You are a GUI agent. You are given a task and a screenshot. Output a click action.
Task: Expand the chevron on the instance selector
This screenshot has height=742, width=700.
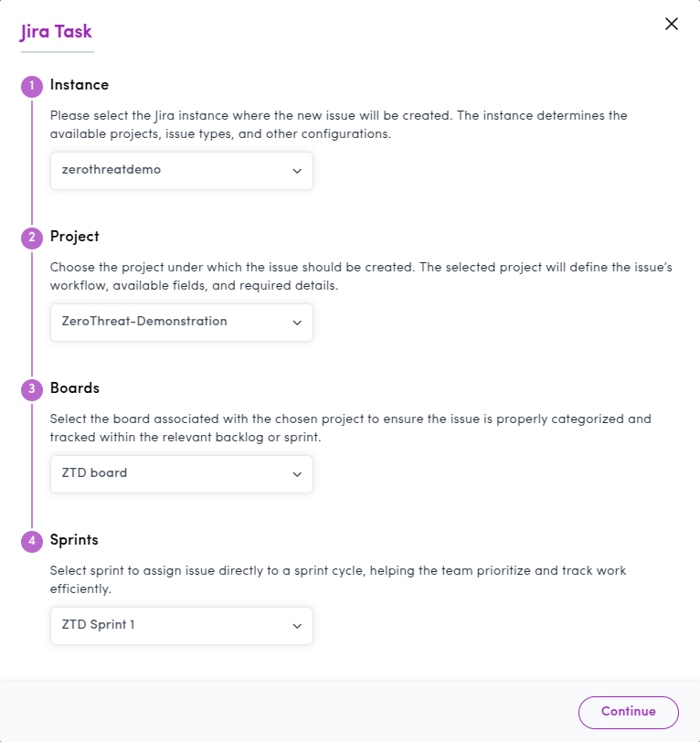click(x=297, y=171)
